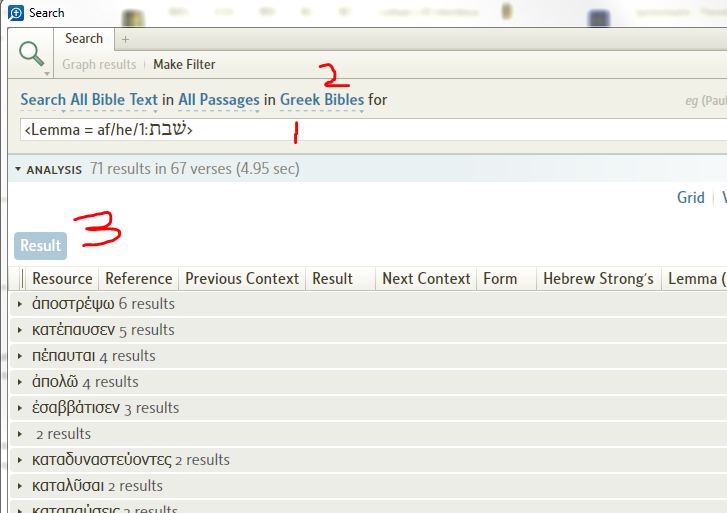
Task: Expand the πέπαυται 4 results group
Action: [19, 356]
